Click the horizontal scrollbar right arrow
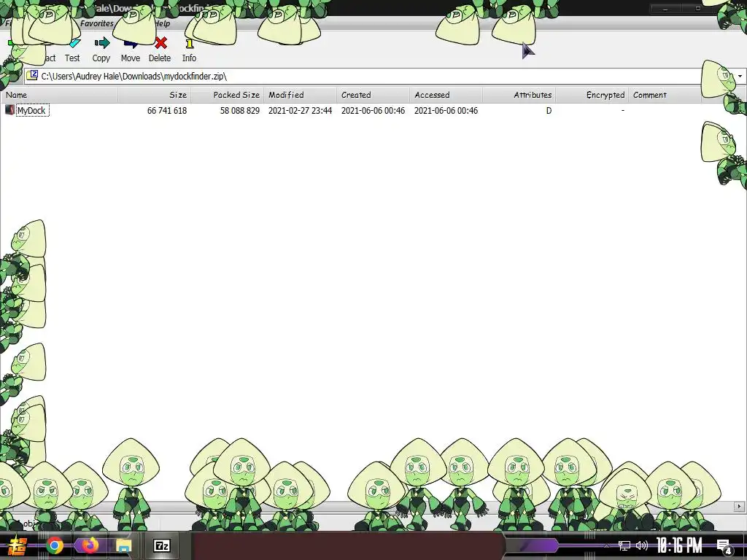The height and width of the screenshot is (560, 747). coord(740,506)
